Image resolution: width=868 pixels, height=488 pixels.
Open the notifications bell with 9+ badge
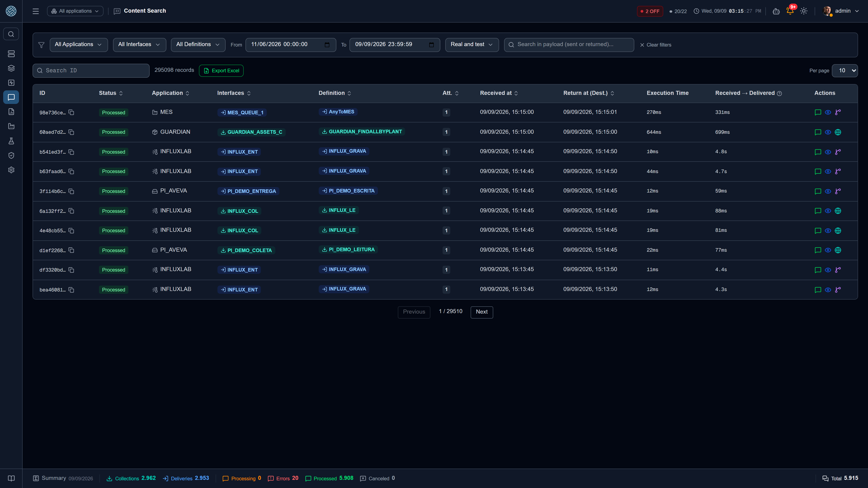pyautogui.click(x=790, y=11)
